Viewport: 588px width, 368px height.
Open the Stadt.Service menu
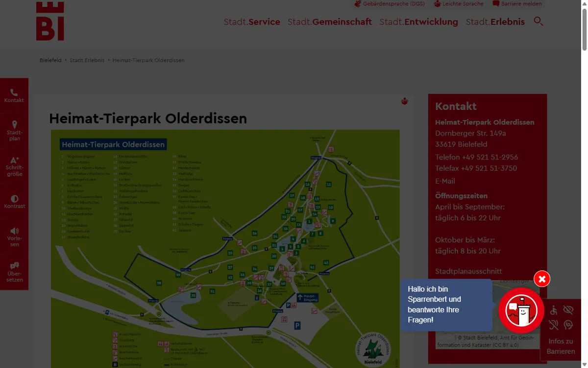[252, 22]
